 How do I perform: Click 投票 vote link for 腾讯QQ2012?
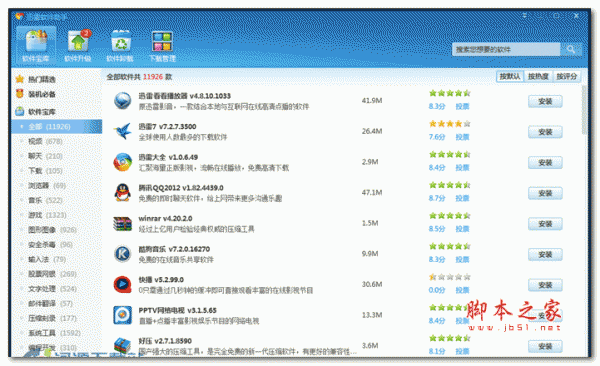(462, 198)
